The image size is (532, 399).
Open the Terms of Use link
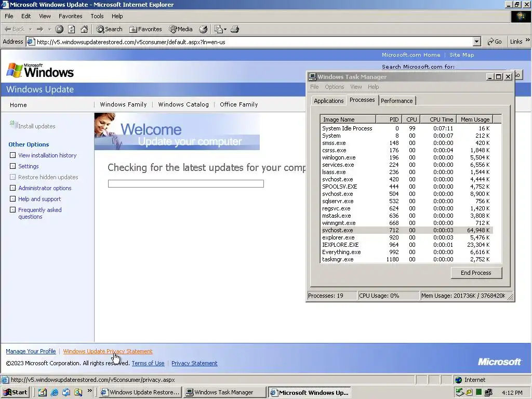[148, 363]
